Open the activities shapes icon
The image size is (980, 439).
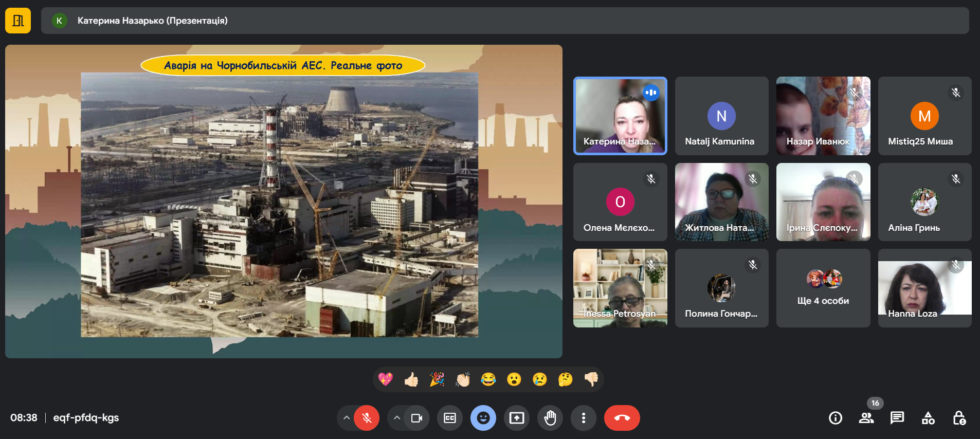tap(928, 418)
